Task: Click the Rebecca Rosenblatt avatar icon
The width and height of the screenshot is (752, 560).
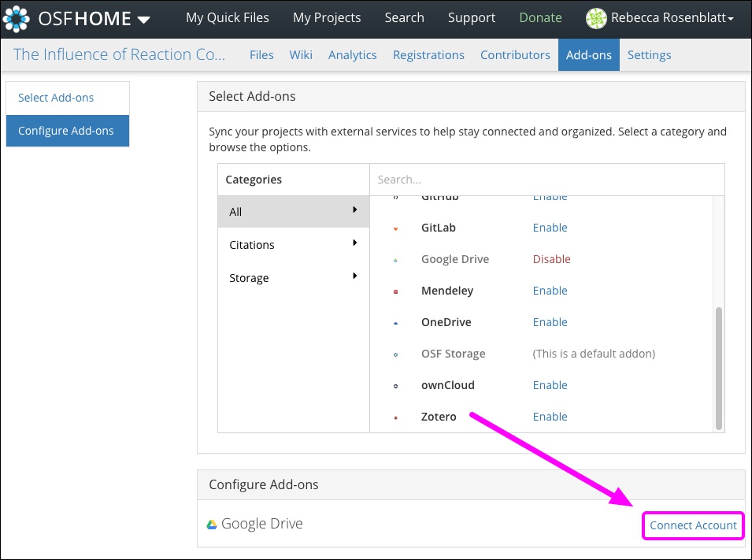Action: [x=596, y=18]
